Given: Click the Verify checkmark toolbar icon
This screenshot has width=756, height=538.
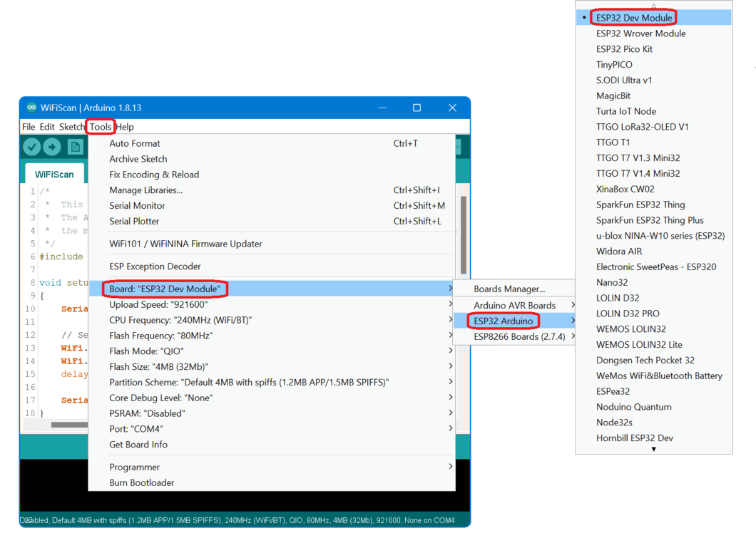Looking at the screenshot, I should coord(32,146).
